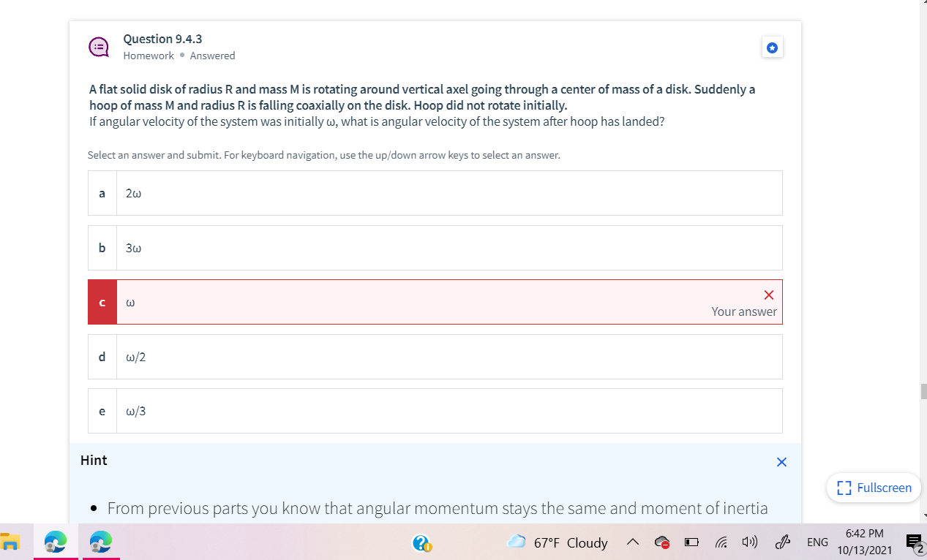Click the 'Homework' label under the title
This screenshot has height=560, width=927.
tap(149, 56)
